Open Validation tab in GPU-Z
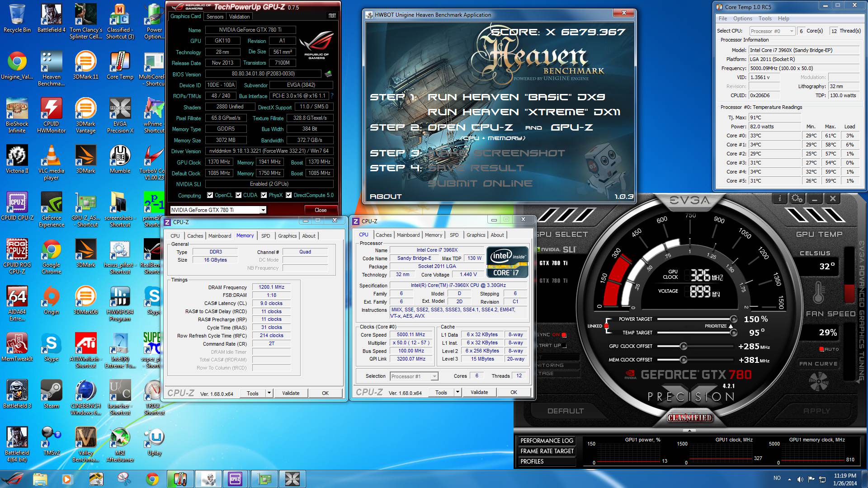The height and width of the screenshot is (488, 868). 239,17
